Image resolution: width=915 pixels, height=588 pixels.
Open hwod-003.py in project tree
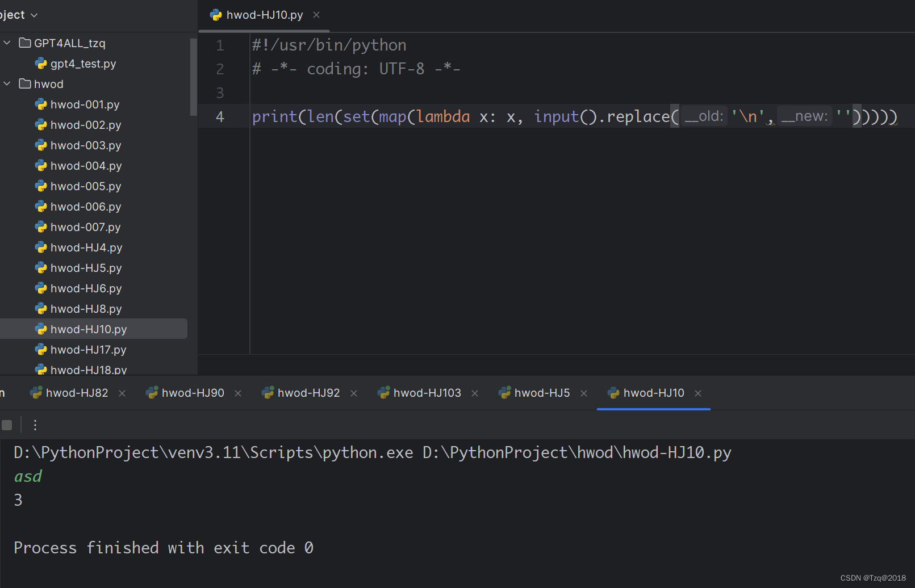(86, 145)
